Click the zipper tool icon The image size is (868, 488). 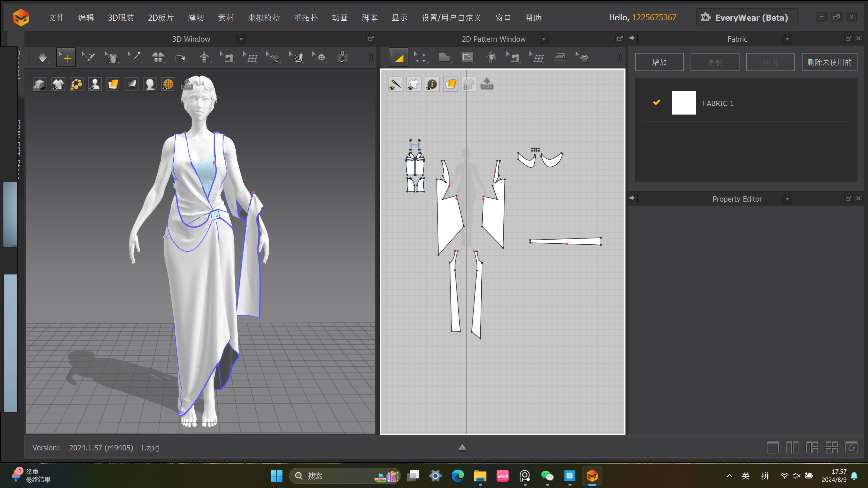[343, 58]
